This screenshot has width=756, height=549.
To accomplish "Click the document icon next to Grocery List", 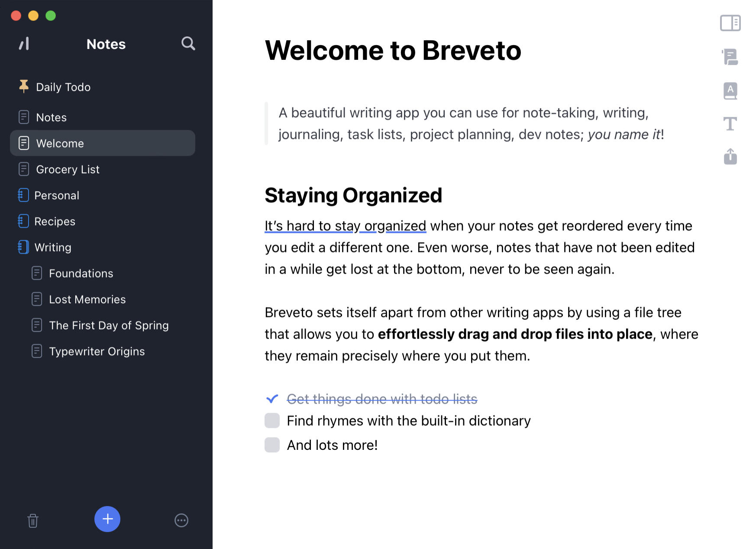I will (24, 169).
